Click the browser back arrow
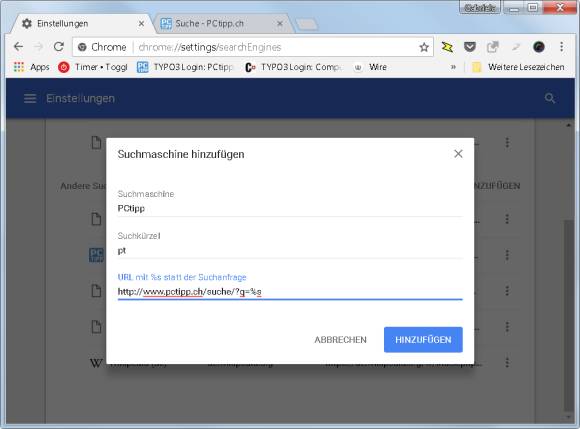 click(18, 47)
